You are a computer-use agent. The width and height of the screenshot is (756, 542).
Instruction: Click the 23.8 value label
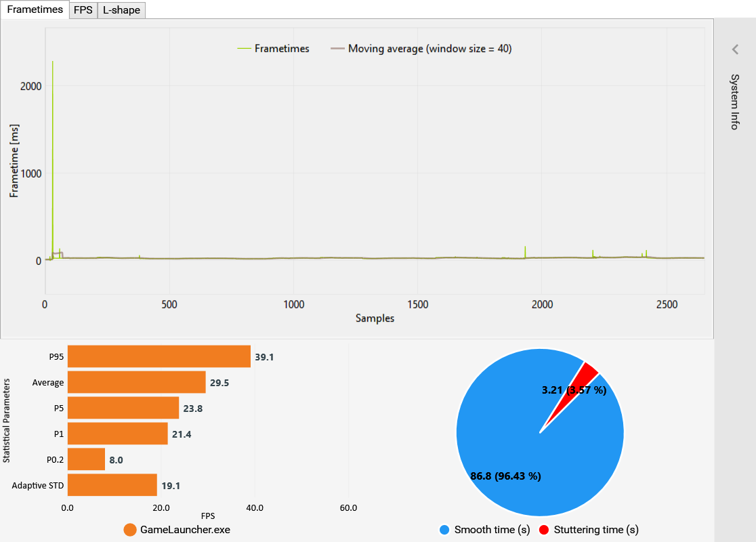193,409
